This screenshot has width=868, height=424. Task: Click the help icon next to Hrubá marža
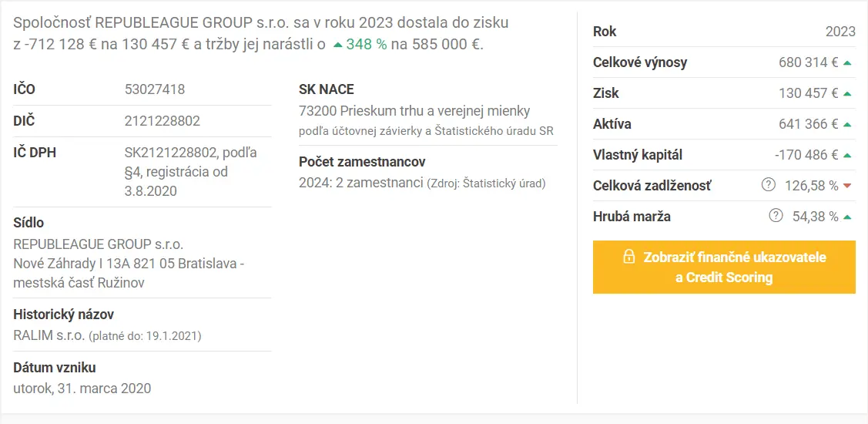point(776,217)
